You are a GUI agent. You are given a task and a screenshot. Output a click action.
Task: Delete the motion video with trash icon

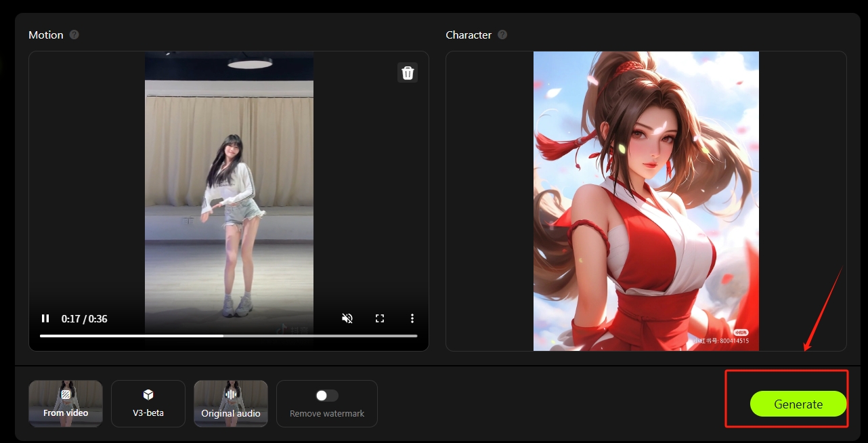(408, 72)
